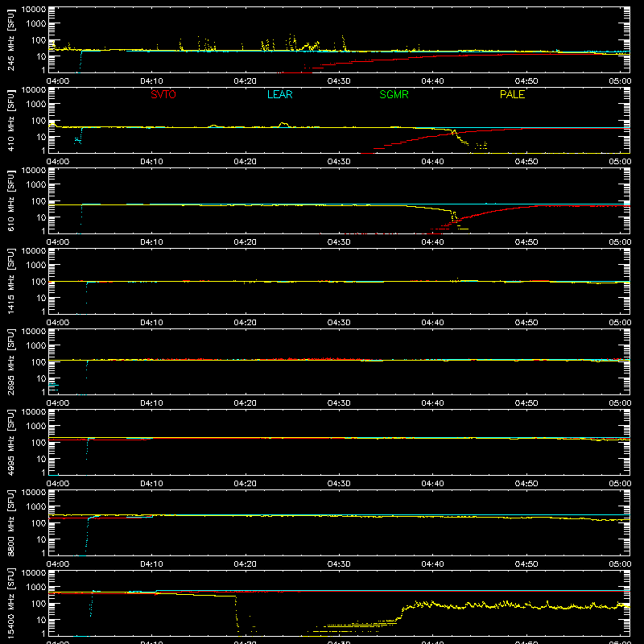
Task: Click the 04:00 tick under the 245 MHz panel
Action: (57, 81)
